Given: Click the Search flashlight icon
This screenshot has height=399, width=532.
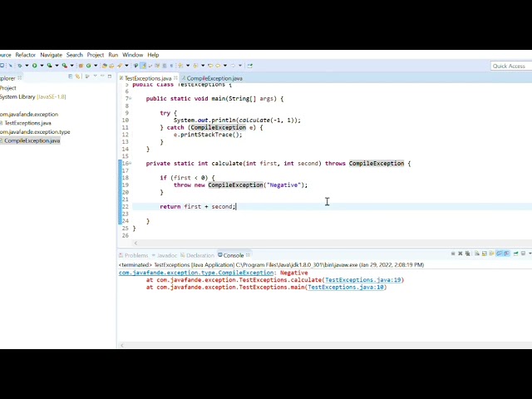Looking at the screenshot, I should pos(120,66).
